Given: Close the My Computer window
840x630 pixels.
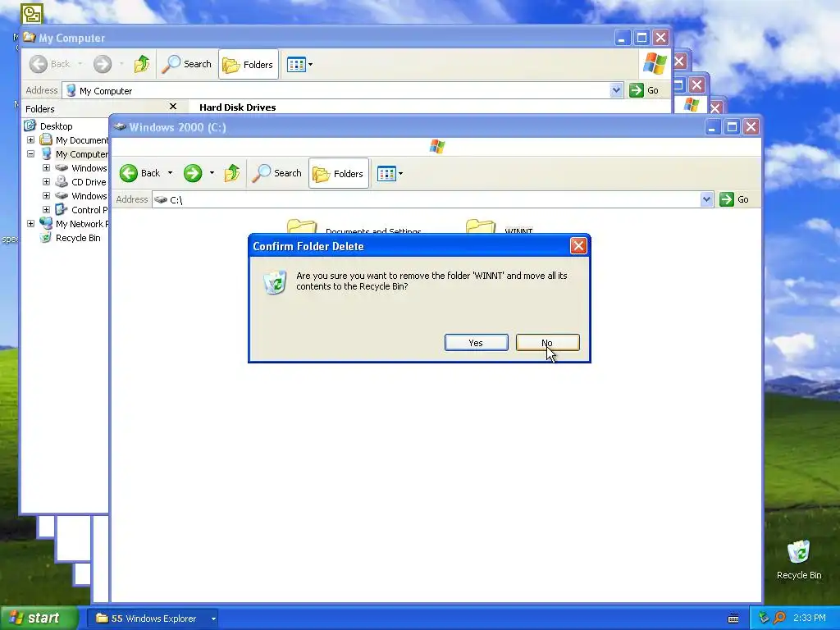Looking at the screenshot, I should 660,38.
